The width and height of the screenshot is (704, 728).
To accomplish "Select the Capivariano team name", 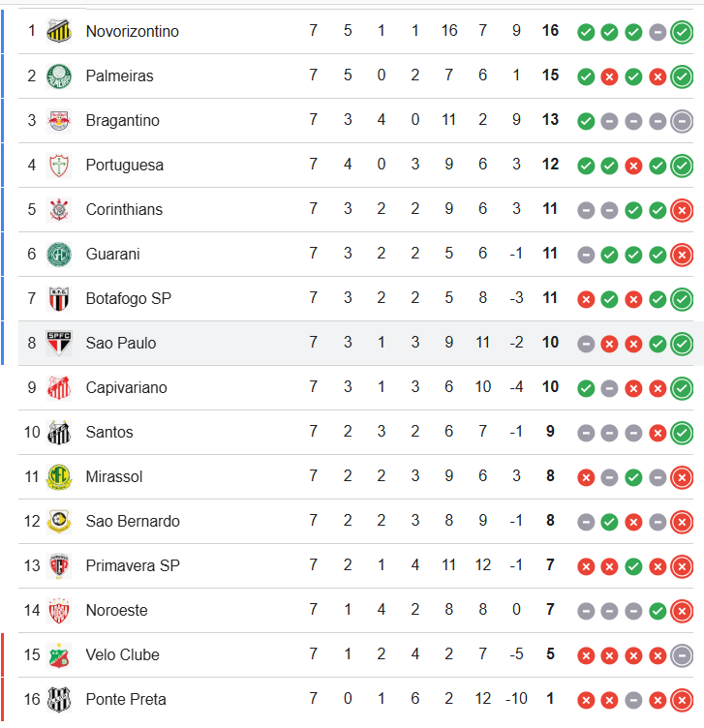I will point(126,387).
